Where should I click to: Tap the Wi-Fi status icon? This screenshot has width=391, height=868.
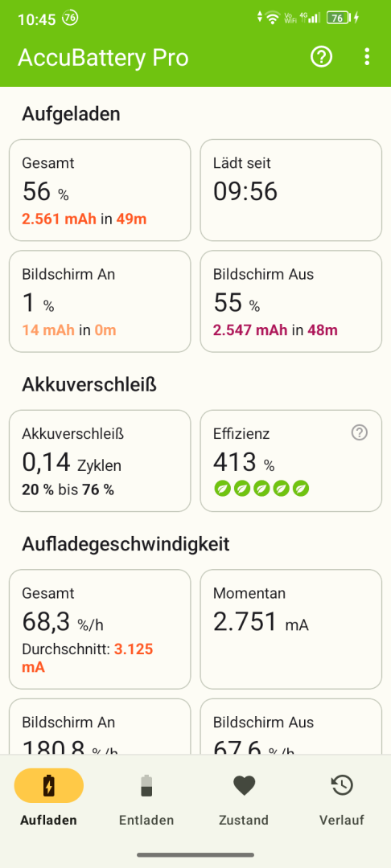[272, 18]
